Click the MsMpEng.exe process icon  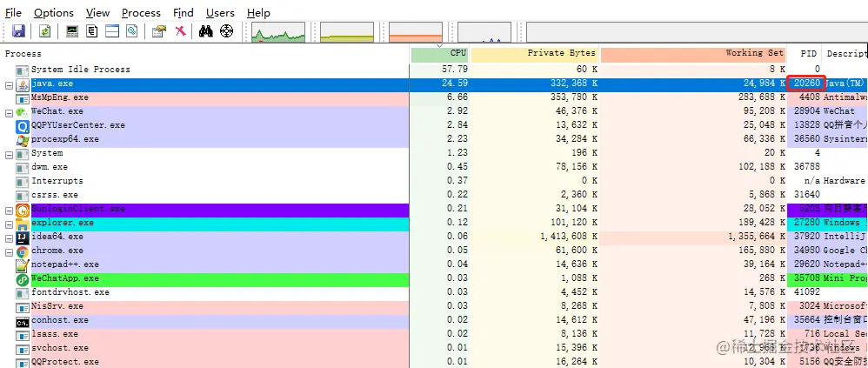coord(22,98)
